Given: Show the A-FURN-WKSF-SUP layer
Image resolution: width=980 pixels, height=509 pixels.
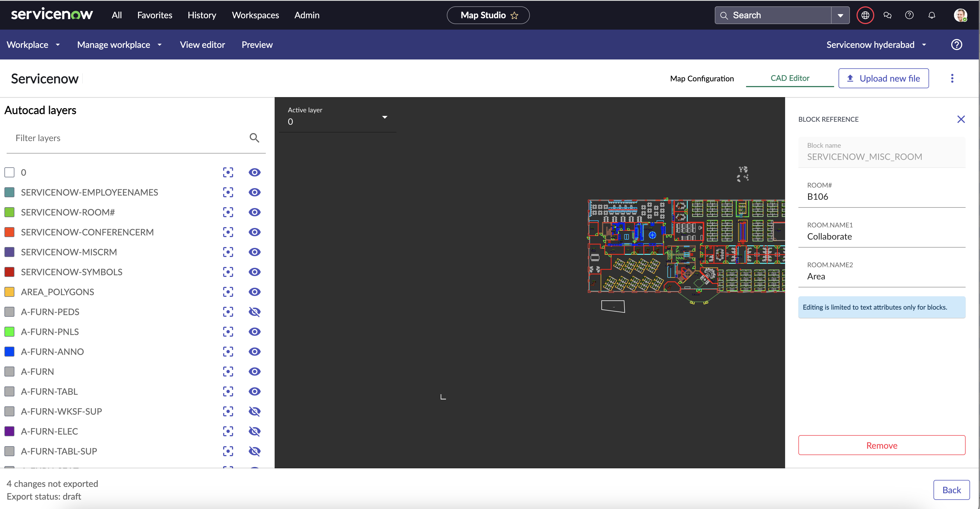Looking at the screenshot, I should point(254,411).
